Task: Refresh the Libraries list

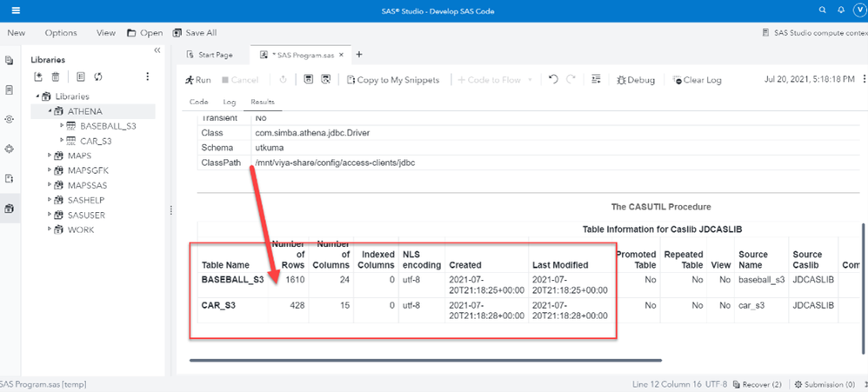Action: point(98,77)
